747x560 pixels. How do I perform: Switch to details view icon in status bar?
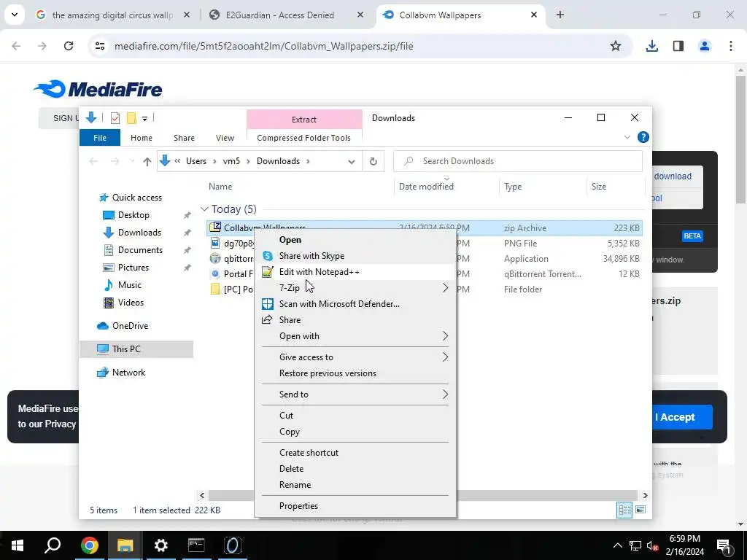(624, 510)
